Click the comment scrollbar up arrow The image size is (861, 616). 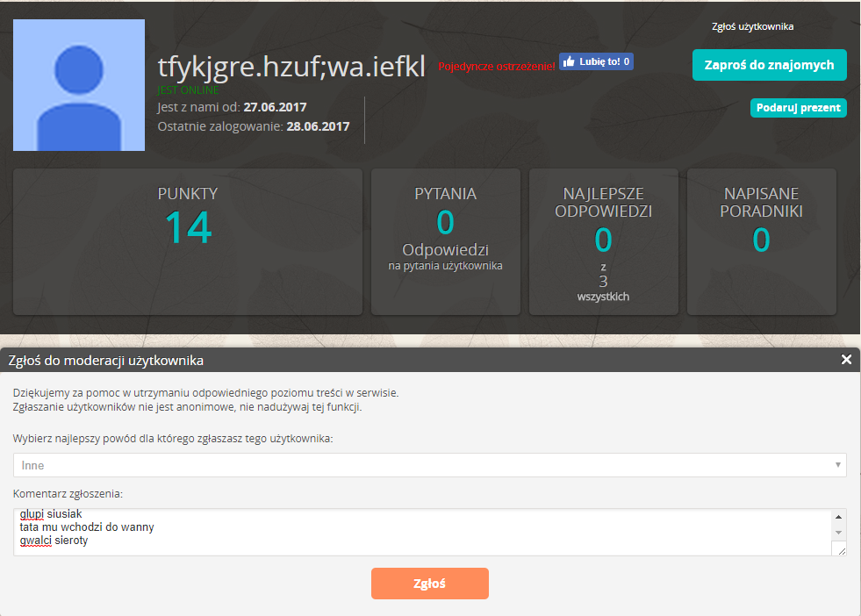[839, 517]
